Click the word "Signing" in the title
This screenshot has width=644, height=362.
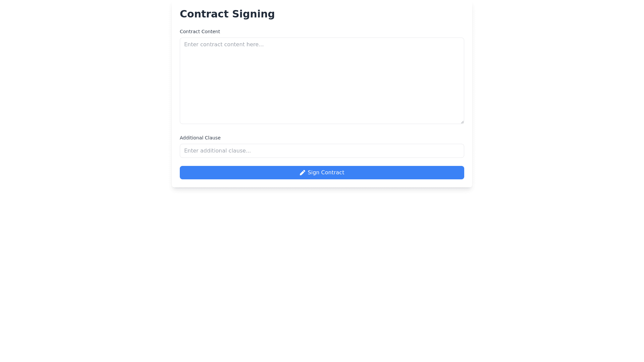(x=253, y=14)
